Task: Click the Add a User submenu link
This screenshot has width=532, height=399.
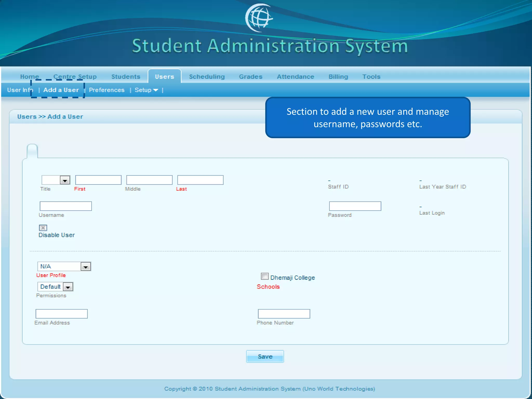Action: 61,90
